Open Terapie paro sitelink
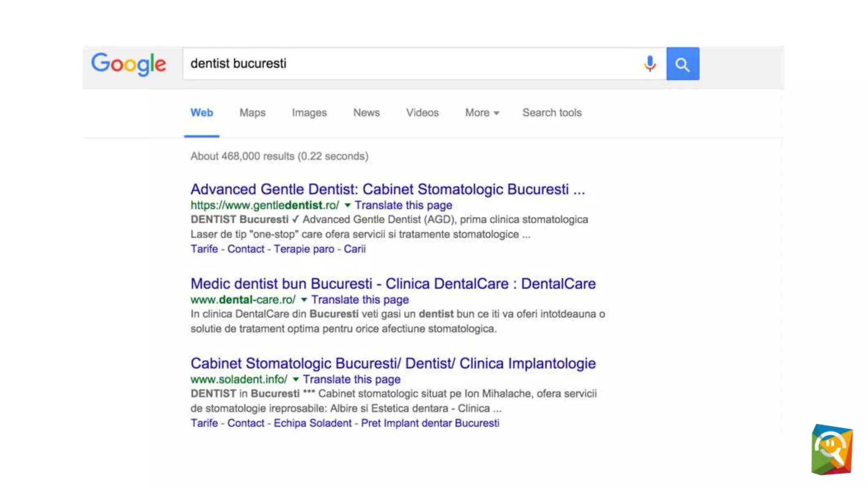Viewport: 868px width, 488px height. [x=303, y=249]
